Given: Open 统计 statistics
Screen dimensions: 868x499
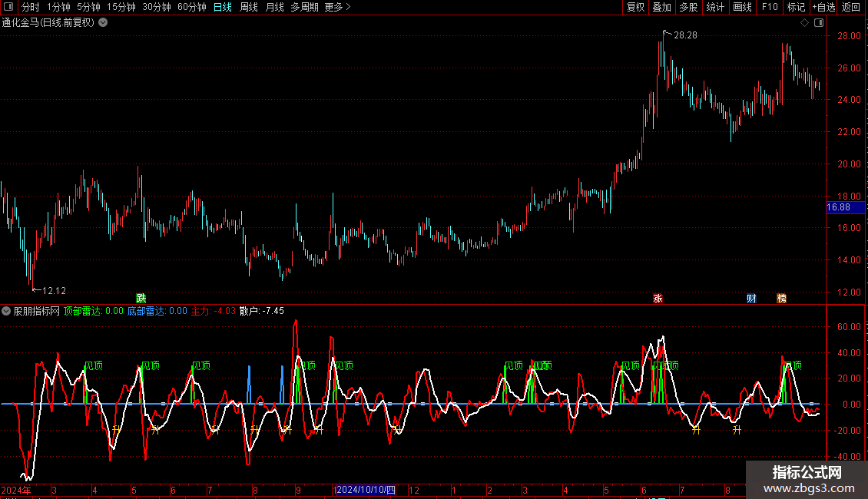Looking at the screenshot, I should pyautogui.click(x=715, y=7).
